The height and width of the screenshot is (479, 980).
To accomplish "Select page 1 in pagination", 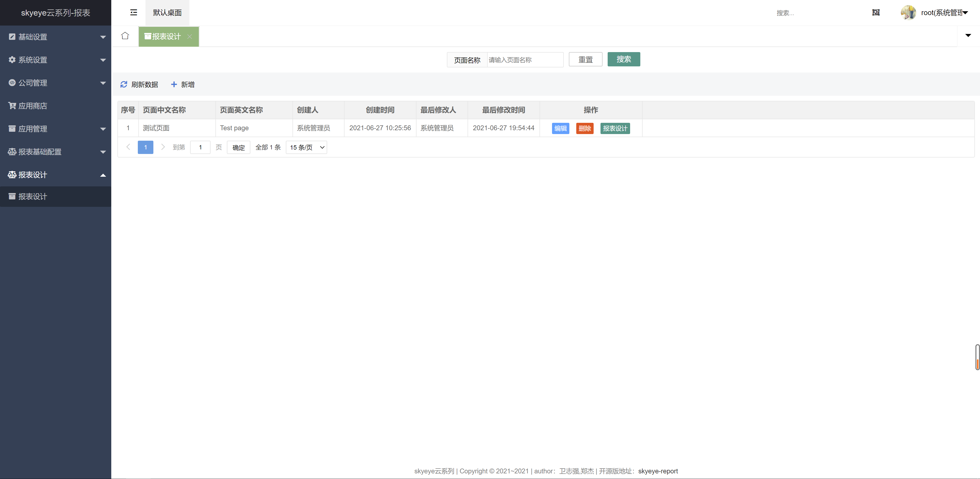I will (x=145, y=147).
